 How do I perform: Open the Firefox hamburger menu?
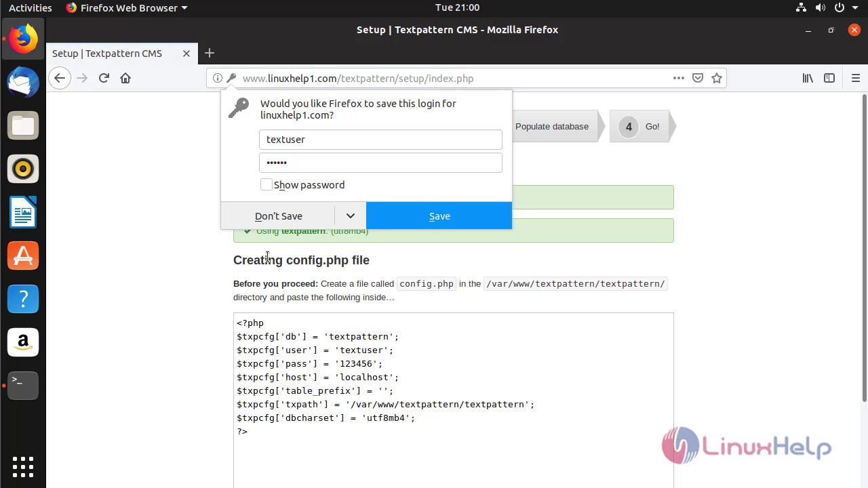(x=856, y=78)
